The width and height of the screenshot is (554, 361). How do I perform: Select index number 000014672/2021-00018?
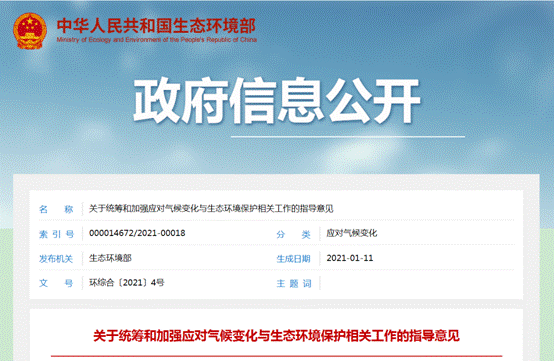[x=137, y=233]
